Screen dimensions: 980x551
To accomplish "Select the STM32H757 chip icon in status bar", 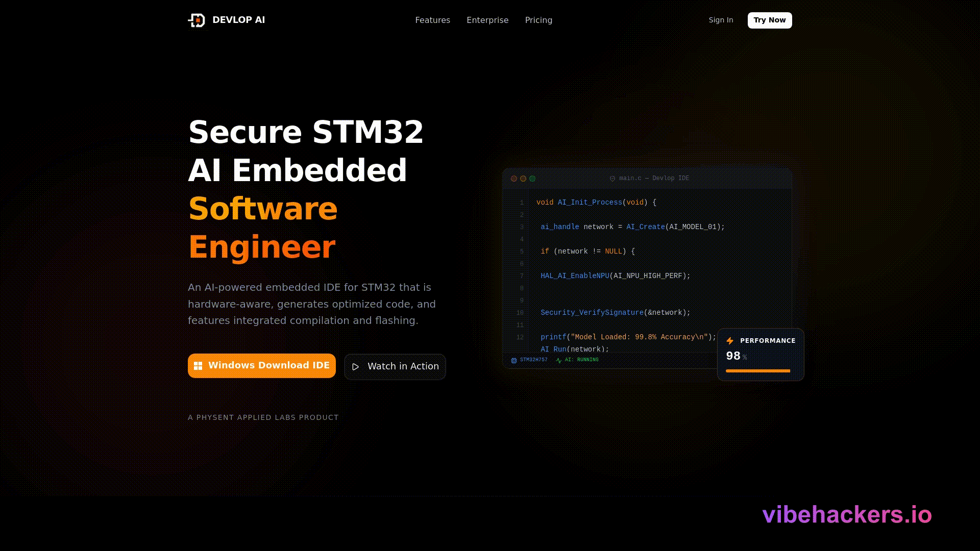I will click(x=512, y=360).
